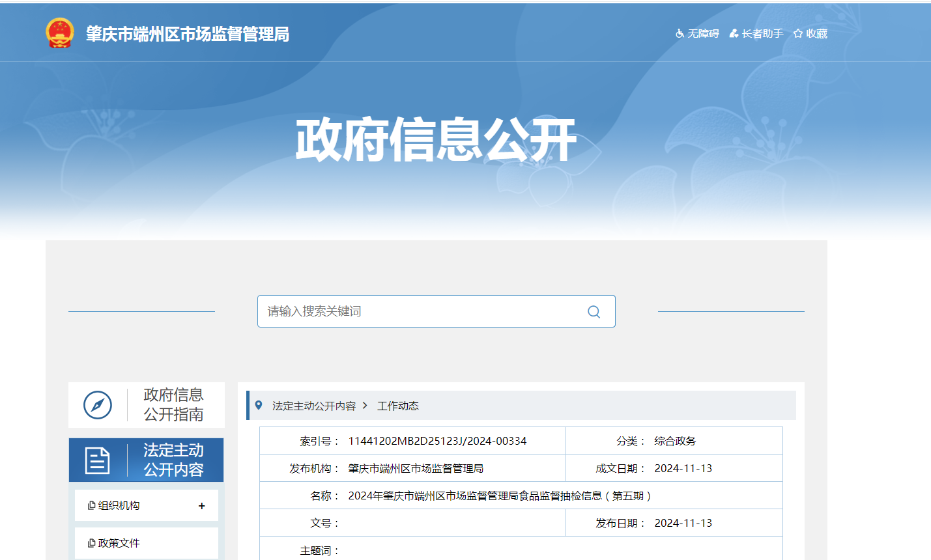Go to 法定主动公开内容 breadcrumb

click(314, 406)
